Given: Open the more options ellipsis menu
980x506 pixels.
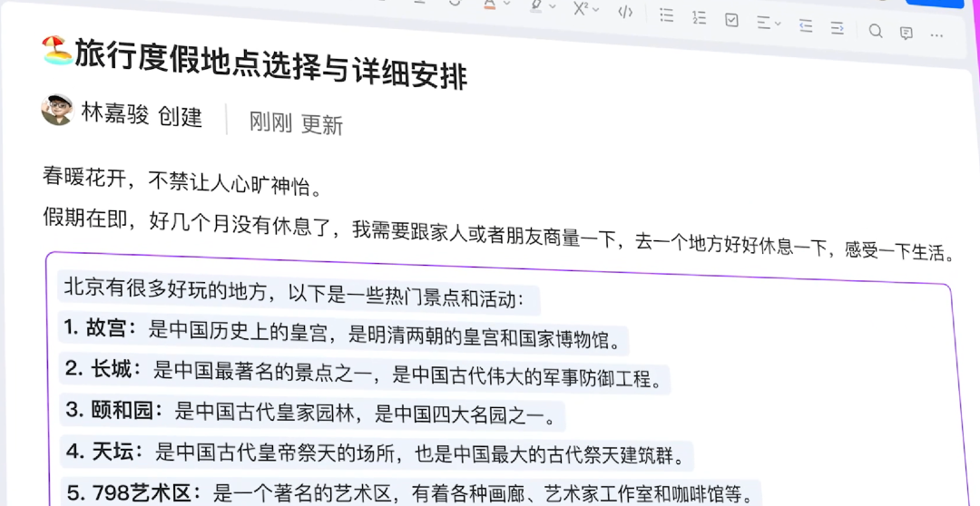Looking at the screenshot, I should point(936,35).
